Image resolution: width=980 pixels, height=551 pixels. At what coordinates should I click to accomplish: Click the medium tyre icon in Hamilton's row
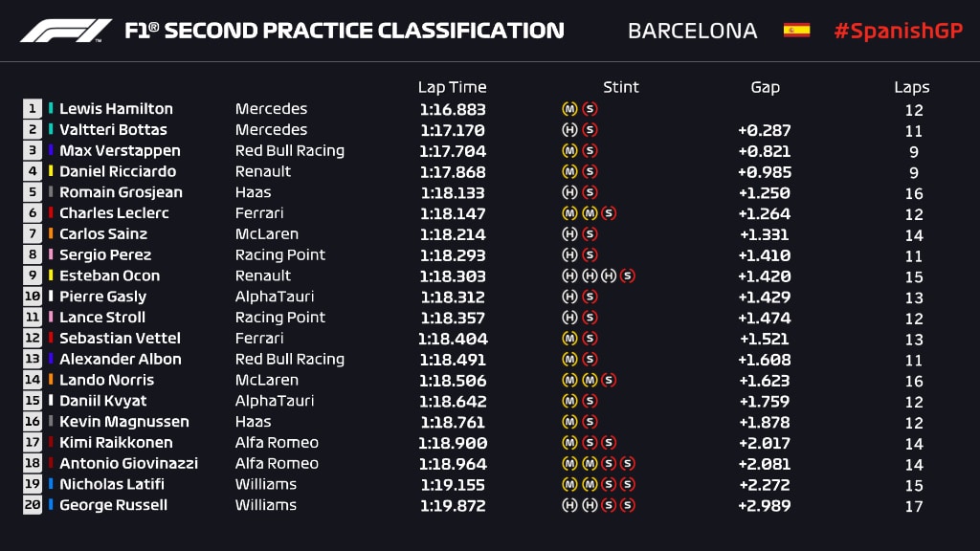pos(569,109)
